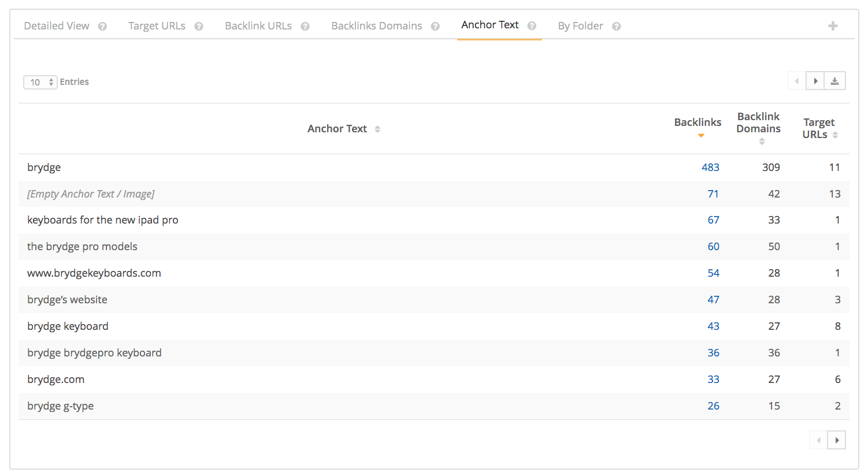Image resolution: width=868 pixels, height=476 pixels.
Task: Open help icon next to Backlink URLs tab
Action: pos(305,27)
